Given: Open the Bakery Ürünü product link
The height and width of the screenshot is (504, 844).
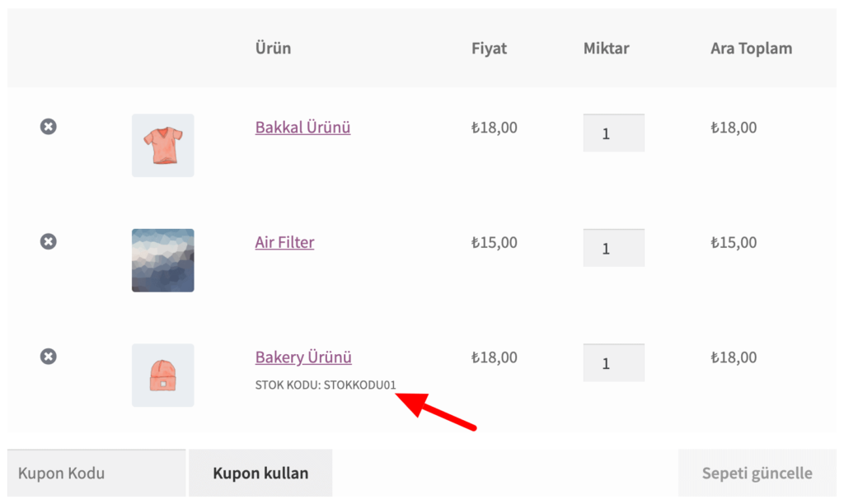Looking at the screenshot, I should tap(302, 357).
